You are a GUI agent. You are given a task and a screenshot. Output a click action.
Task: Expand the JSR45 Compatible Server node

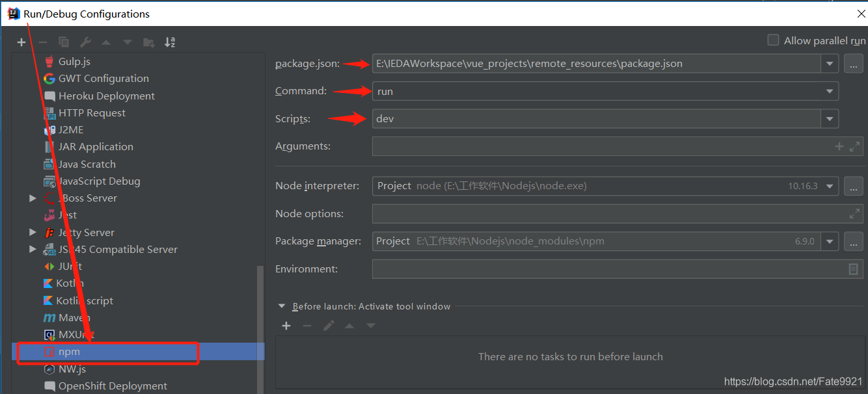click(x=33, y=249)
